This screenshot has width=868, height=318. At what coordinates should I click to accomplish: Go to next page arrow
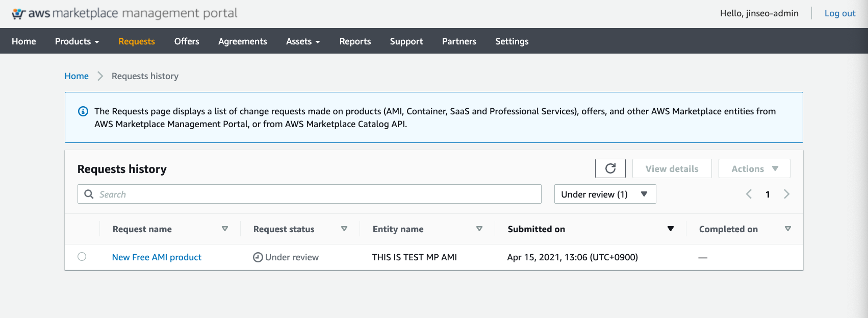786,194
